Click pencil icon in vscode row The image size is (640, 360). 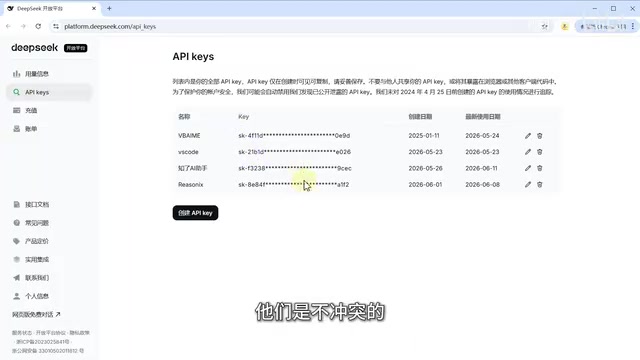(x=528, y=152)
